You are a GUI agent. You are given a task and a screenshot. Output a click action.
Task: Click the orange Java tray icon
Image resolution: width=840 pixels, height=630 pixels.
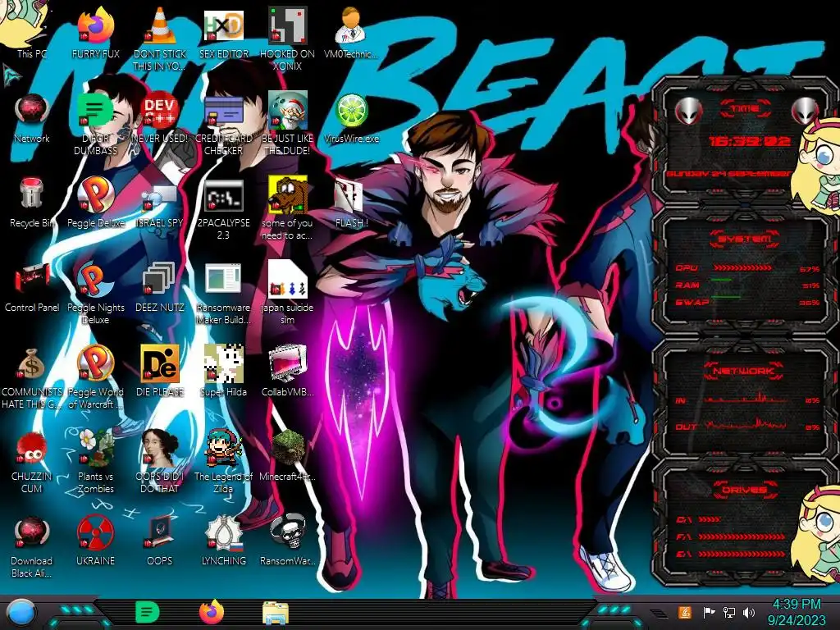pos(685,612)
